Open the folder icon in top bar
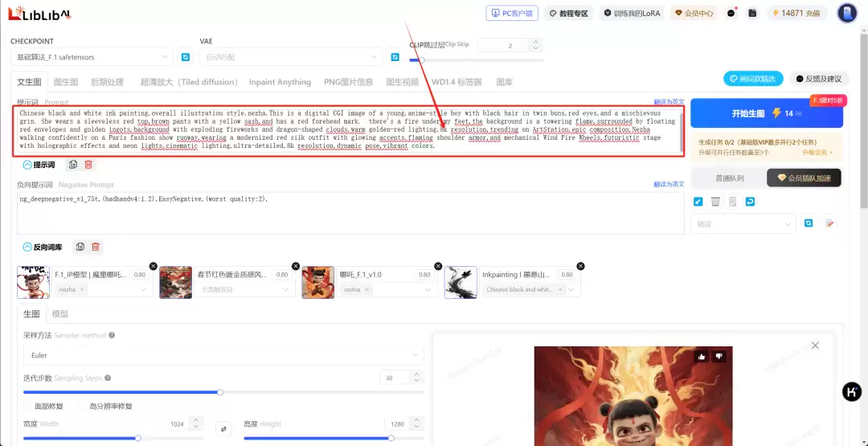The height and width of the screenshot is (446, 868). click(752, 14)
